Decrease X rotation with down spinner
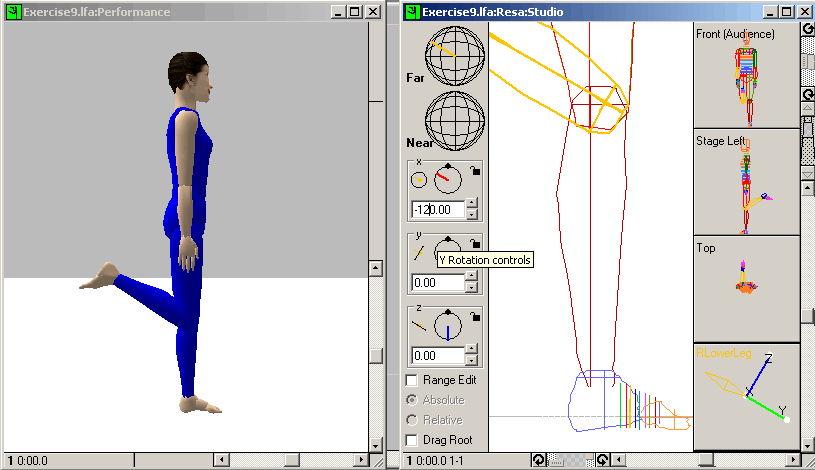This screenshot has height=470, width=815. (471, 214)
